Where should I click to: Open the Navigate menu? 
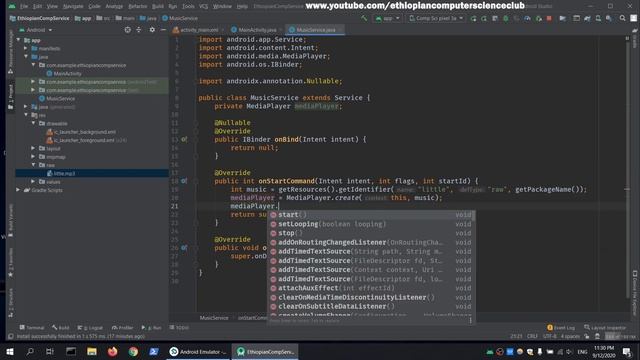coord(73,6)
